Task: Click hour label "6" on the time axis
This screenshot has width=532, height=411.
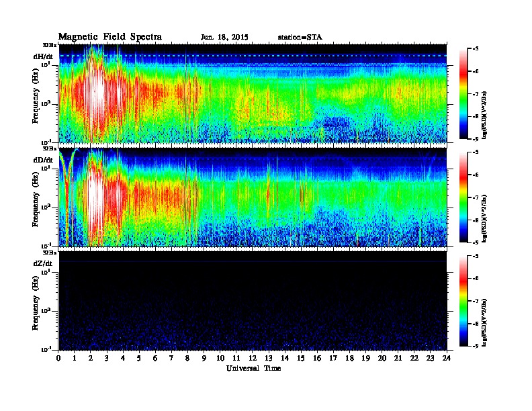Action: click(155, 358)
